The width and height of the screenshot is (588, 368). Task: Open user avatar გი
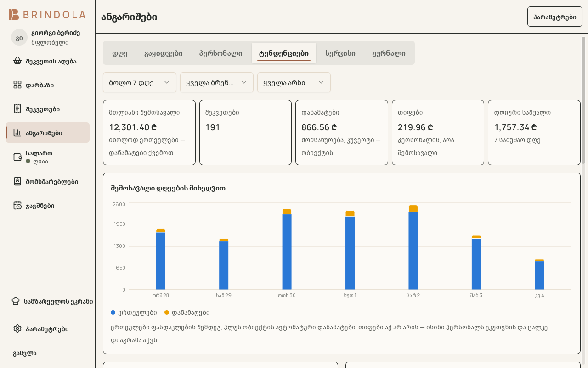click(x=19, y=38)
